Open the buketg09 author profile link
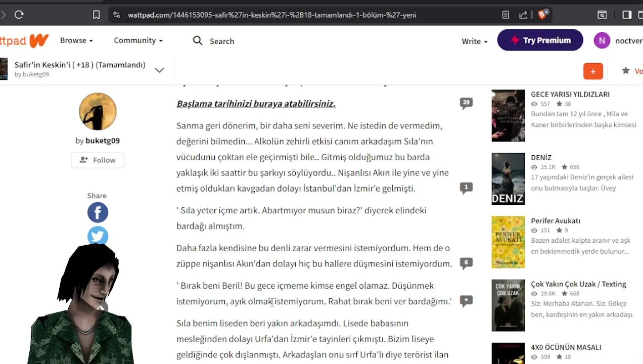Image resolution: width=643 pixels, height=364 pixels. click(103, 141)
